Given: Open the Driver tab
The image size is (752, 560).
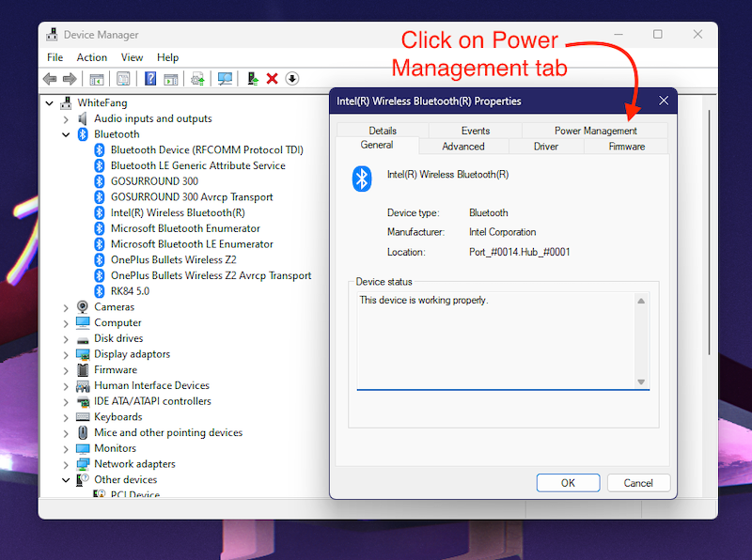Looking at the screenshot, I should (x=545, y=147).
